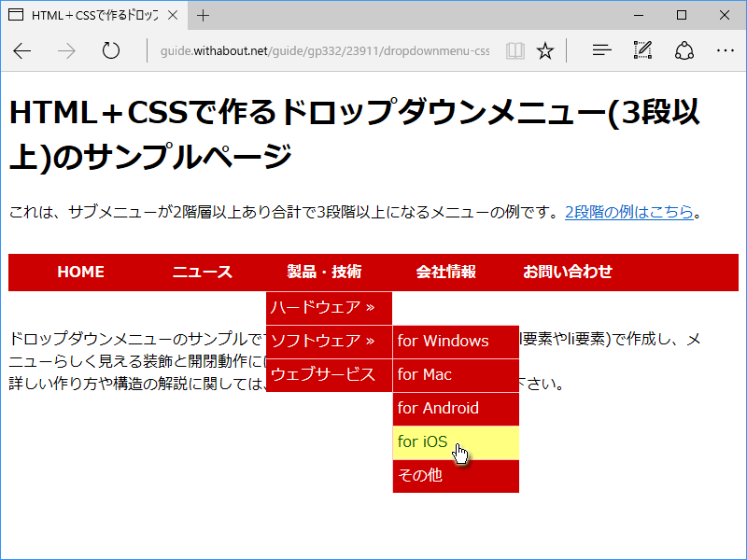
Task: Choose for Windows in the submenu
Action: click(456, 342)
